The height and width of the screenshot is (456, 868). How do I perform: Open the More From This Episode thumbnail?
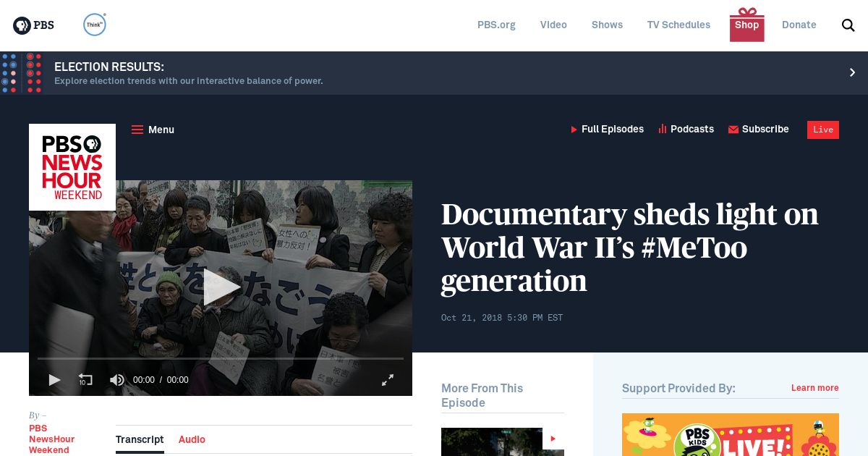503,442
